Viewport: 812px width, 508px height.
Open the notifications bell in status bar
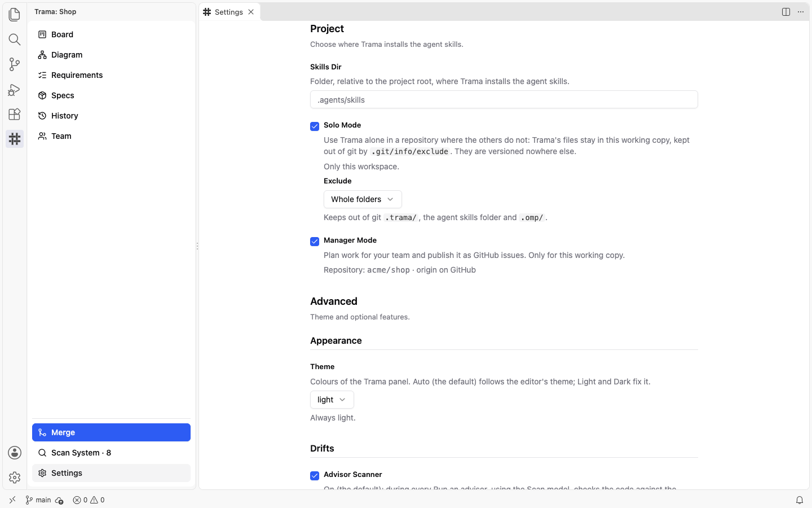[x=800, y=500]
